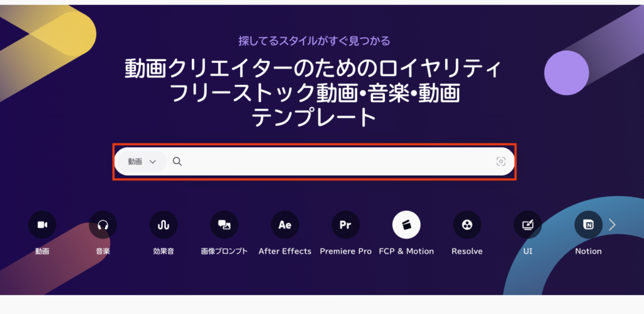Select the Resolve category icon
644x314 pixels.
coord(467,225)
